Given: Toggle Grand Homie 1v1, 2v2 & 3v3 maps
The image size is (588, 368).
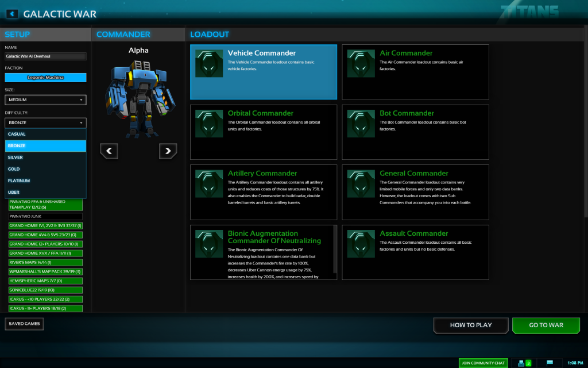Looking at the screenshot, I should coord(45,225).
